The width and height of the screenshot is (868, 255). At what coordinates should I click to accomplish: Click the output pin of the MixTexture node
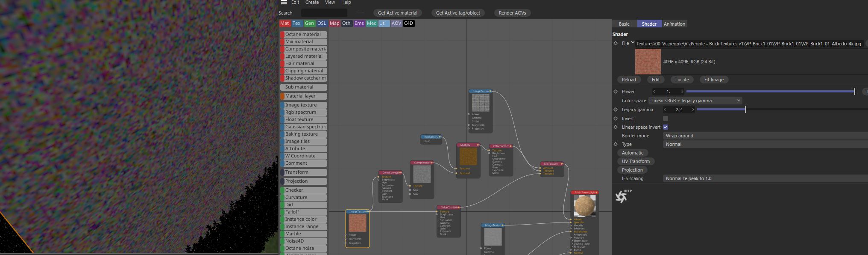point(562,164)
